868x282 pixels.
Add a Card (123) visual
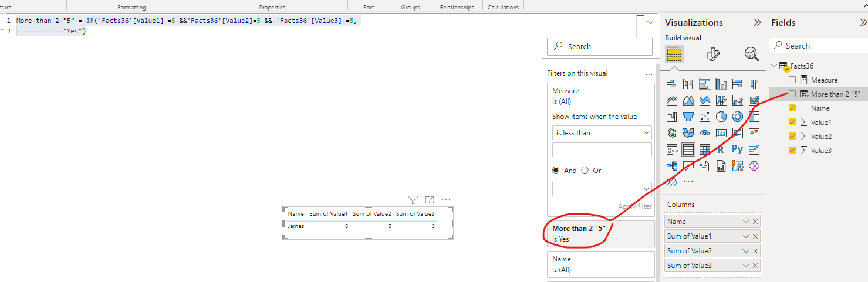(721, 133)
